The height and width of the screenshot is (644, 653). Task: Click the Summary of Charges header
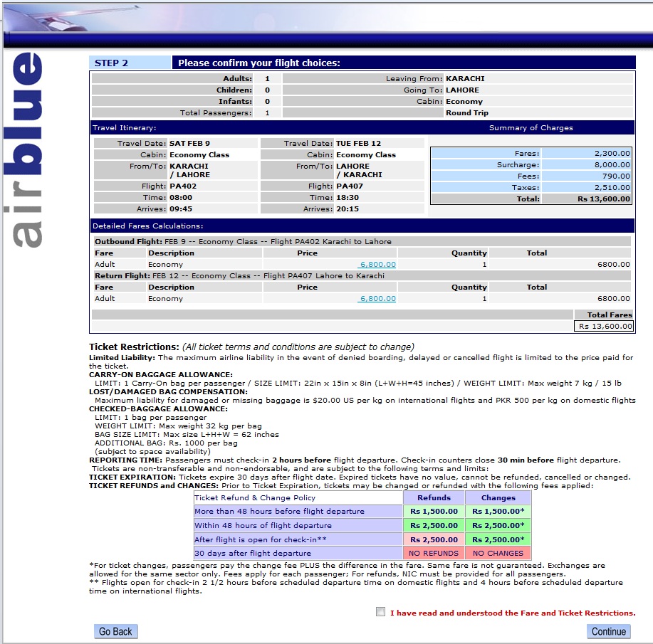531,128
